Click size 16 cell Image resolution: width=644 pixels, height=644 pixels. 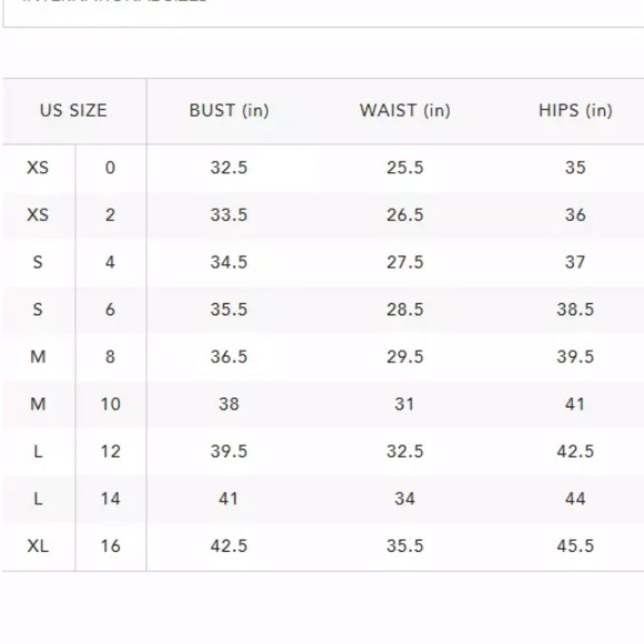pyautogui.click(x=110, y=546)
